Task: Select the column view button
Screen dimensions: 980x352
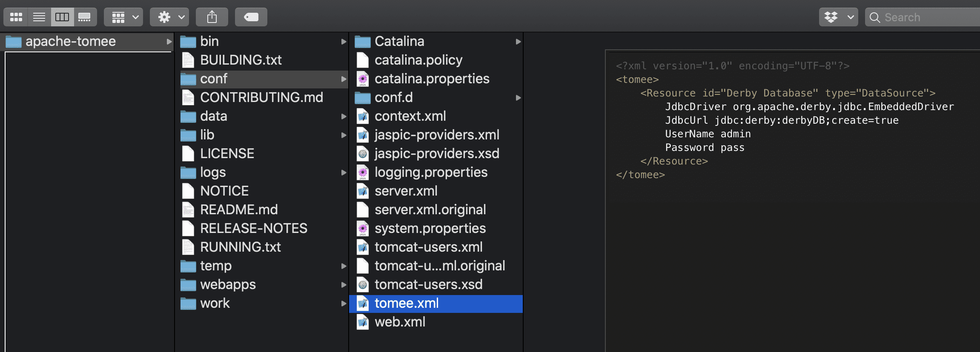Action: (x=62, y=17)
